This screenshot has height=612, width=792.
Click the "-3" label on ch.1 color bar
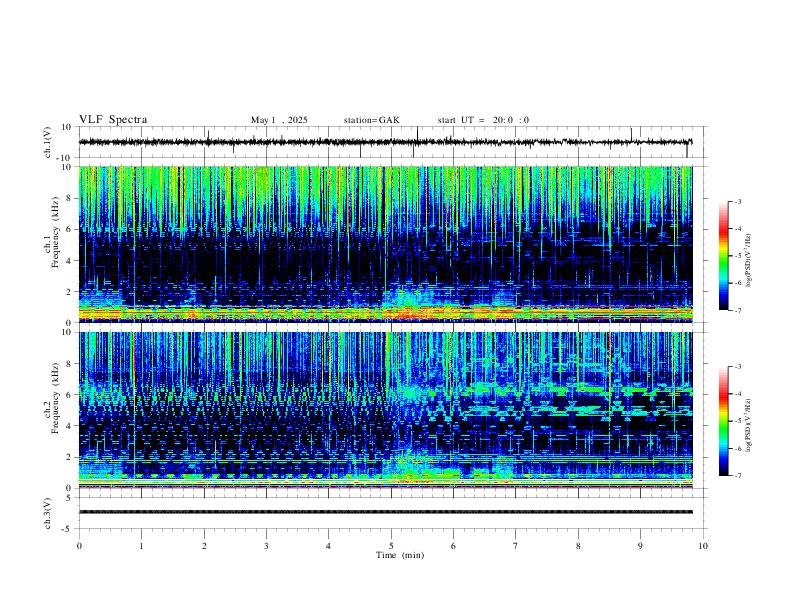click(737, 201)
